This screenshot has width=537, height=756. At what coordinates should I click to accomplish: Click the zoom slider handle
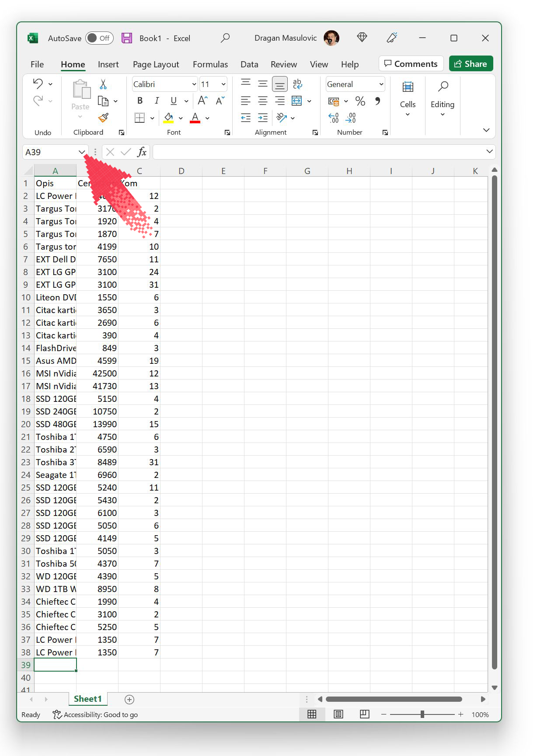point(422,714)
